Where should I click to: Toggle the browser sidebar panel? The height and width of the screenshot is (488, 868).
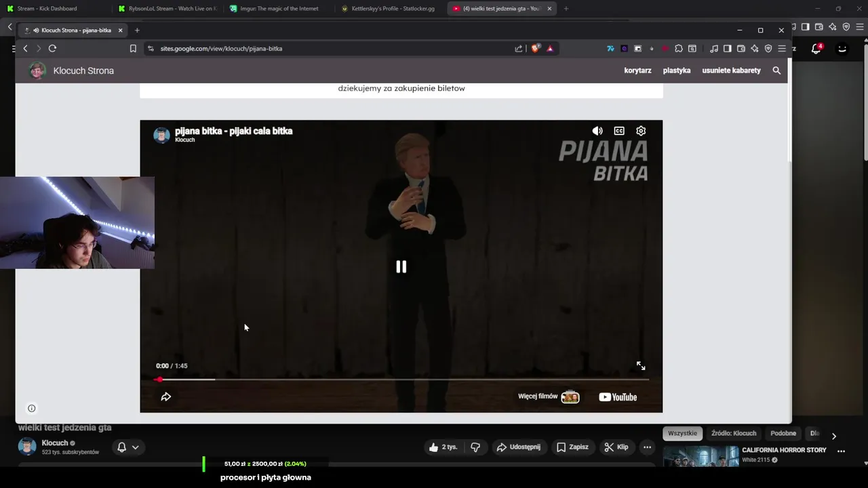728,48
